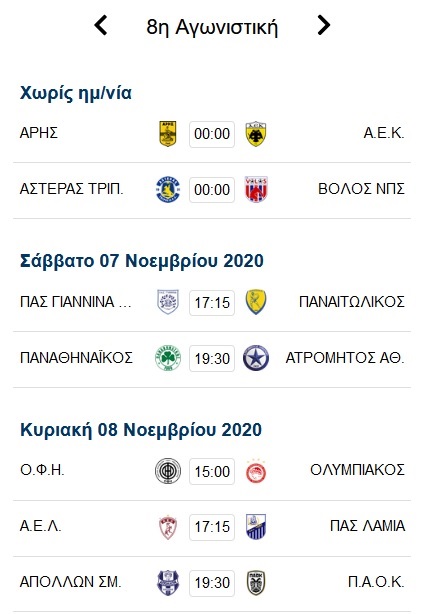Select the ΑΣΤΕΡΑΣ ΤΡΙΠ. blue round logo
Viewport: 423px width, 614px height.
coord(168,190)
